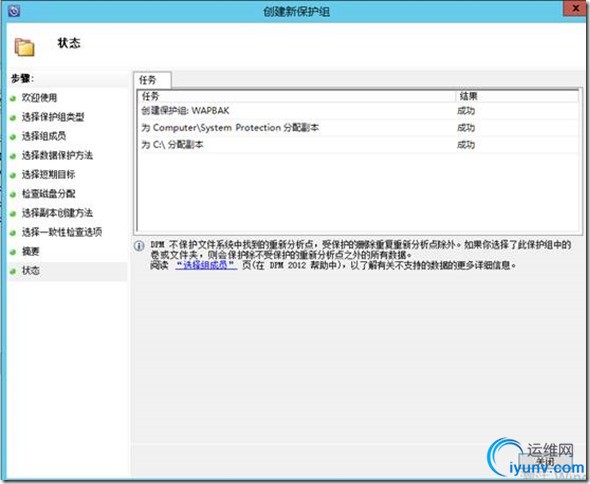Image resolution: width=590 pixels, height=484 pixels.
Task: Click 成功 result for System Protection row
Action: 466,128
